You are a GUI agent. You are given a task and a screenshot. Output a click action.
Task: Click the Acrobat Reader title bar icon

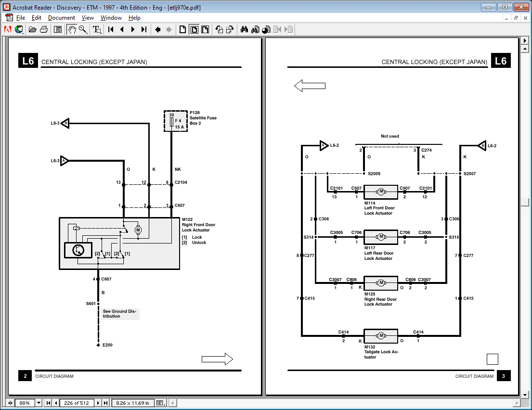(6, 7)
